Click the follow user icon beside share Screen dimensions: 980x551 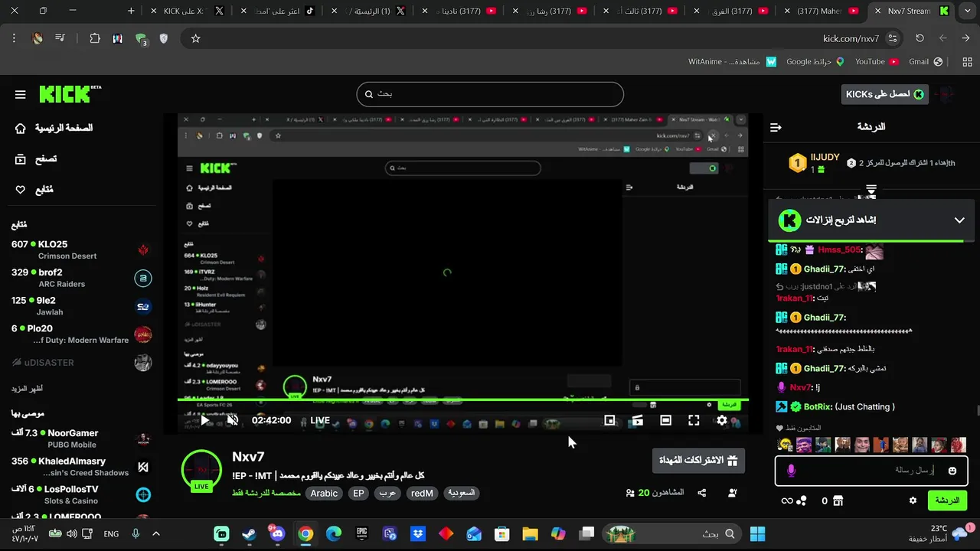pyautogui.click(x=733, y=493)
